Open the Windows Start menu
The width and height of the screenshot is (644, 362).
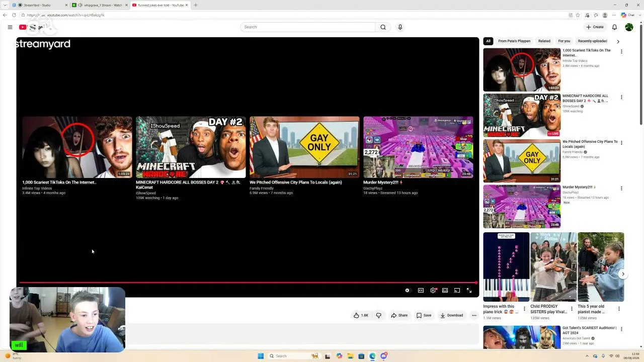coord(261,356)
